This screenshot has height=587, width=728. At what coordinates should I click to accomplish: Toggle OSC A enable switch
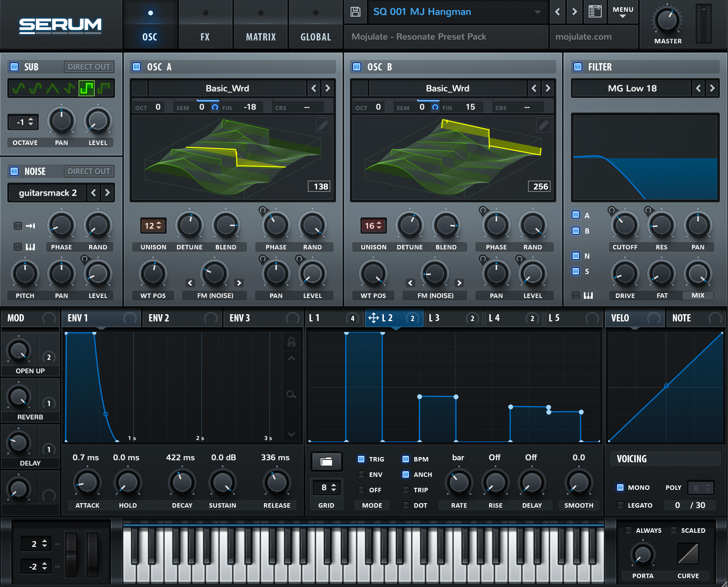tap(137, 67)
